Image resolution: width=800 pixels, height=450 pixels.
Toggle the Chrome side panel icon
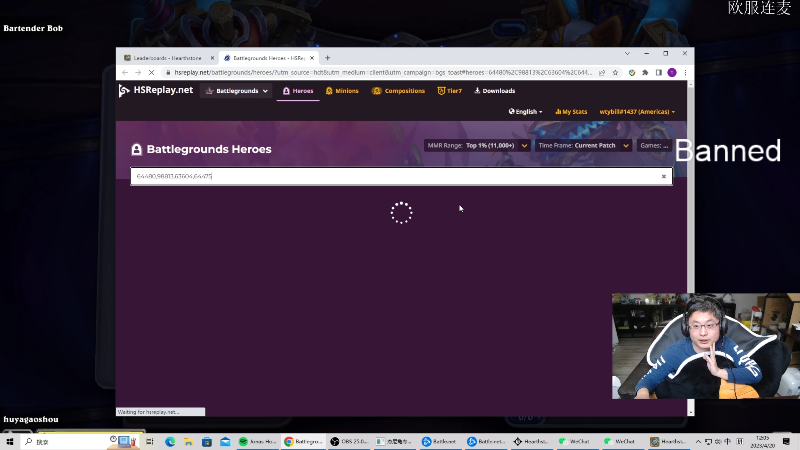[x=659, y=73]
